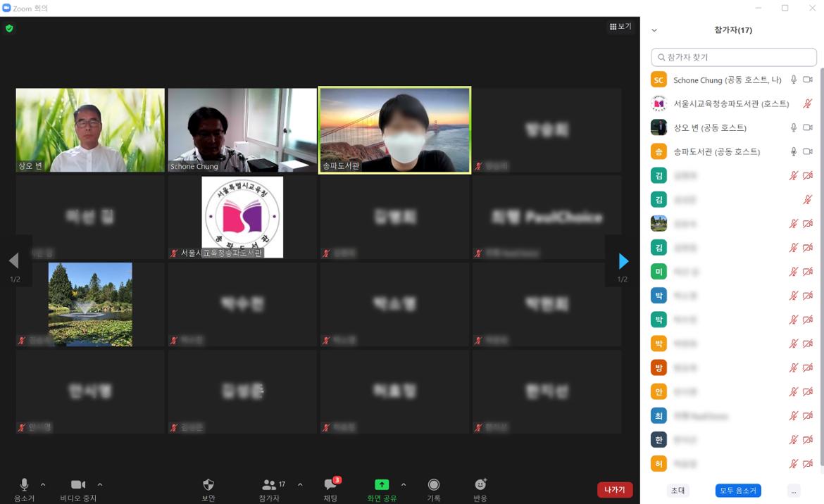Mute your microphone with 음소거
The image size is (824, 504).
[x=23, y=488]
